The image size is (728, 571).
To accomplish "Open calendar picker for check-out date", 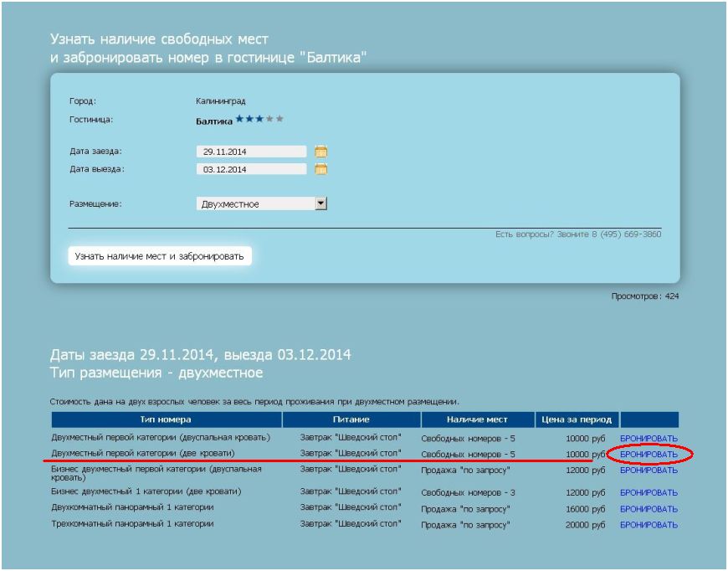I will point(320,169).
